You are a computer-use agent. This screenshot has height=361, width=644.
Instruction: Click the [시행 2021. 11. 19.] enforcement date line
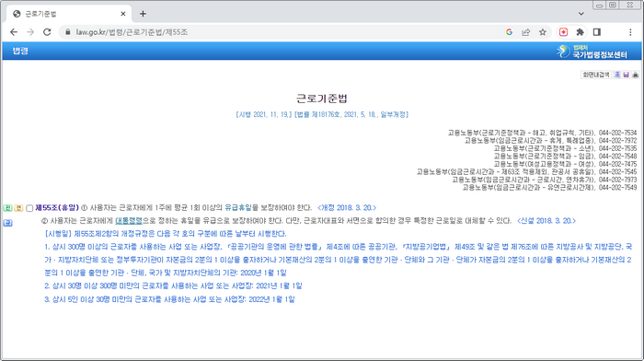click(x=322, y=114)
